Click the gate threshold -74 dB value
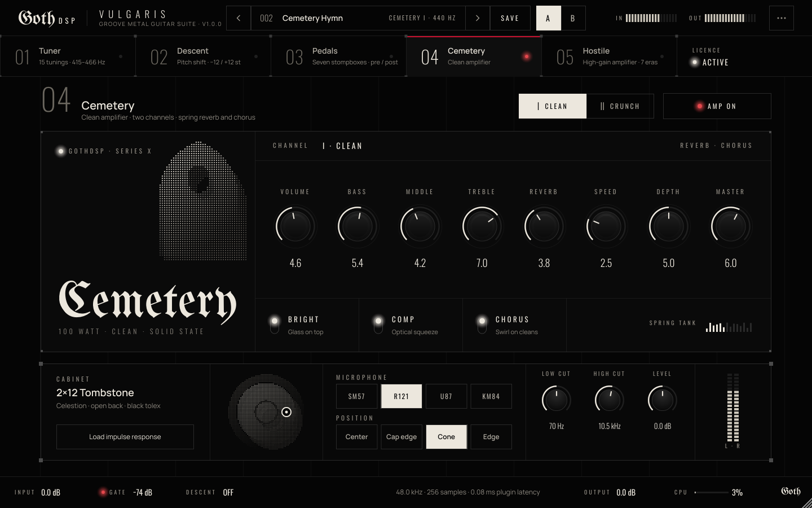 (143, 492)
